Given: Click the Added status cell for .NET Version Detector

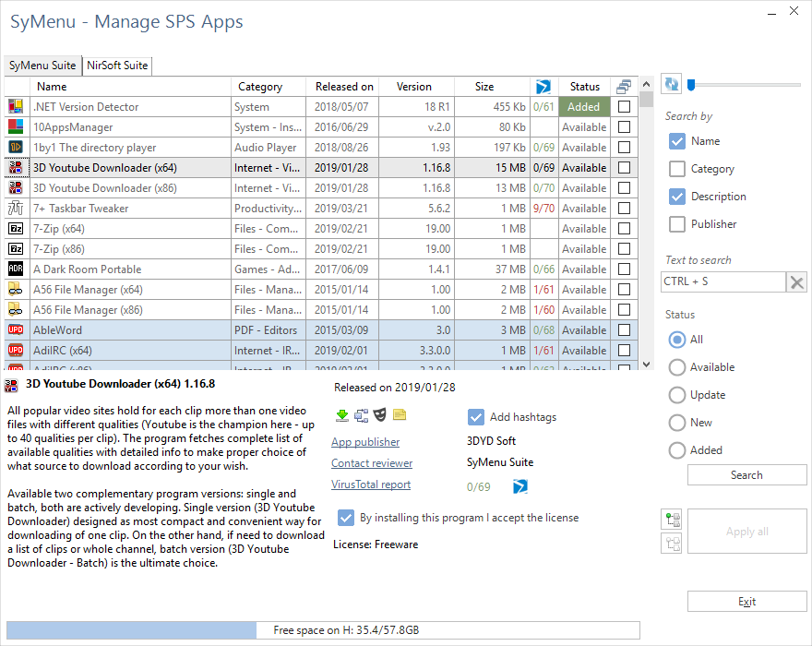Looking at the screenshot, I should pyautogui.click(x=585, y=107).
